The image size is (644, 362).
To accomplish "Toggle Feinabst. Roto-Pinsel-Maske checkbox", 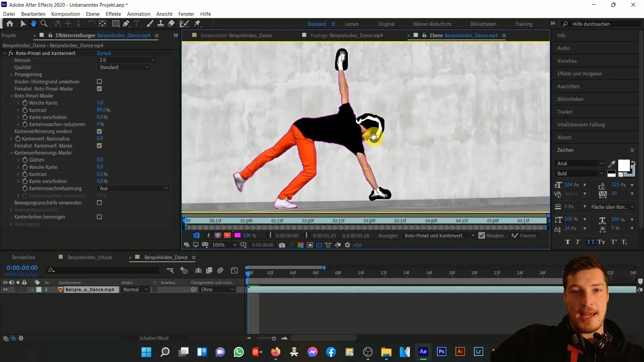I will point(100,88).
